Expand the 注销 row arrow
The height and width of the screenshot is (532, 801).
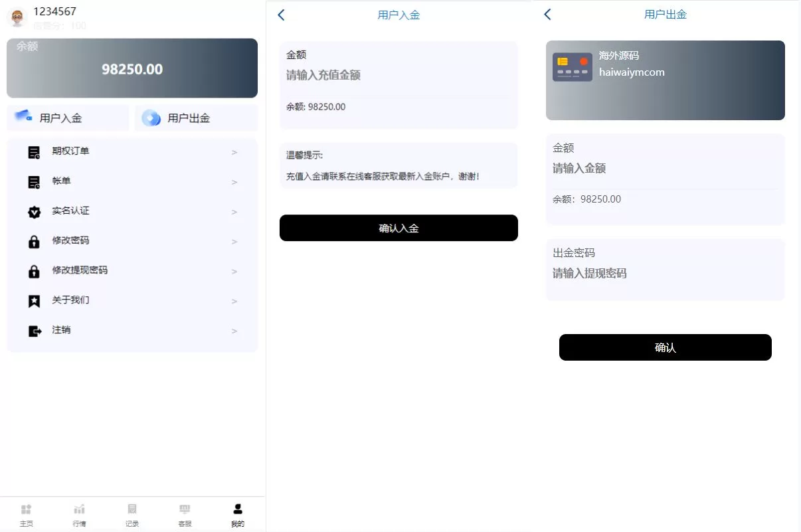(x=234, y=331)
